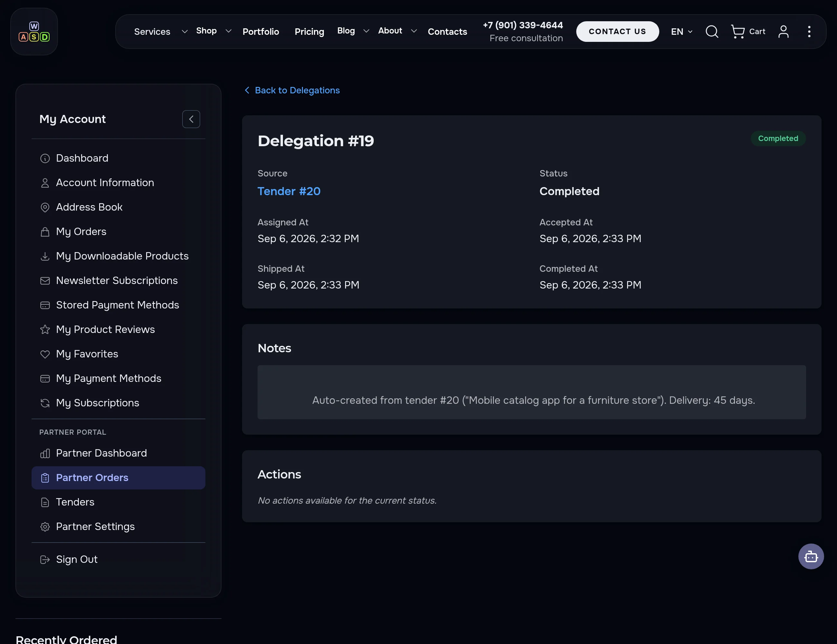Open the Tender #20 source link
837x644 pixels.
pos(288,191)
